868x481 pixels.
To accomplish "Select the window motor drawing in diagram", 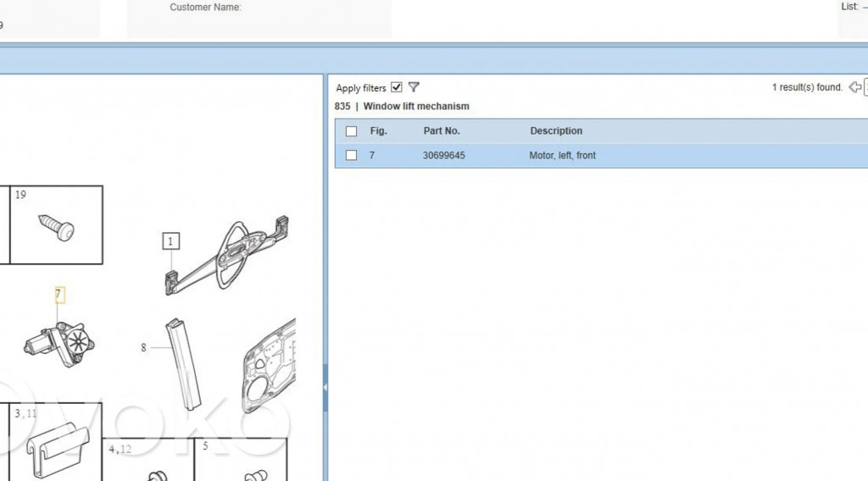I will point(59,341).
